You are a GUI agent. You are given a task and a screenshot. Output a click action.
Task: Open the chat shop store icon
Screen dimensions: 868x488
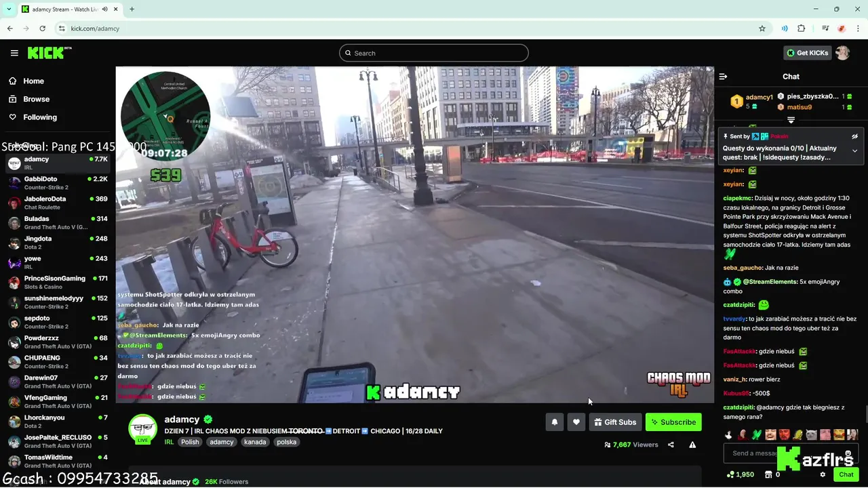tap(768, 474)
